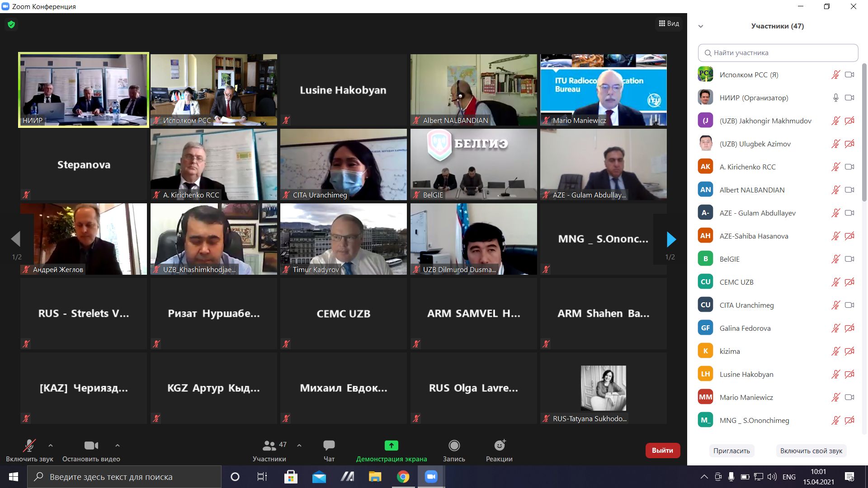The width and height of the screenshot is (868, 488).
Task: Open the Windows Start menu
Action: [14, 477]
